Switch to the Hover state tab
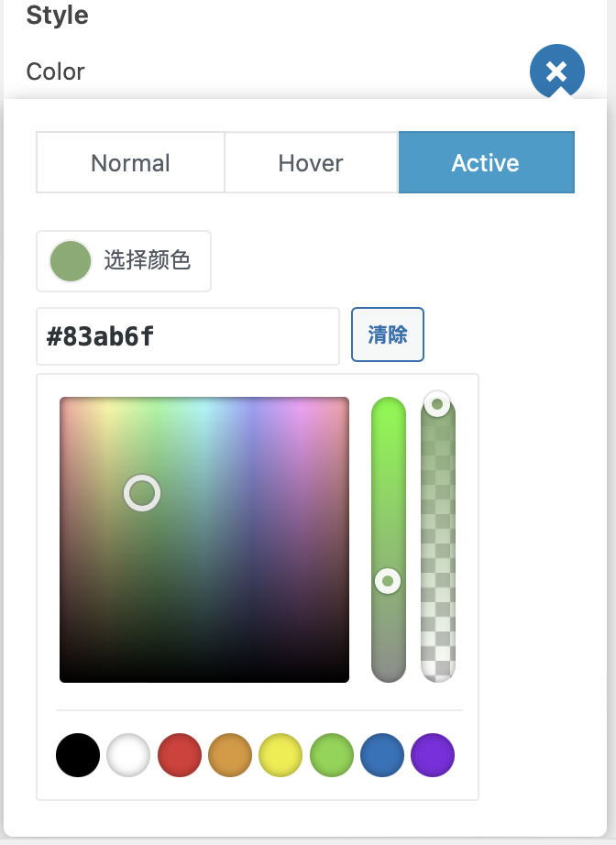616x845 pixels. pyautogui.click(x=311, y=163)
